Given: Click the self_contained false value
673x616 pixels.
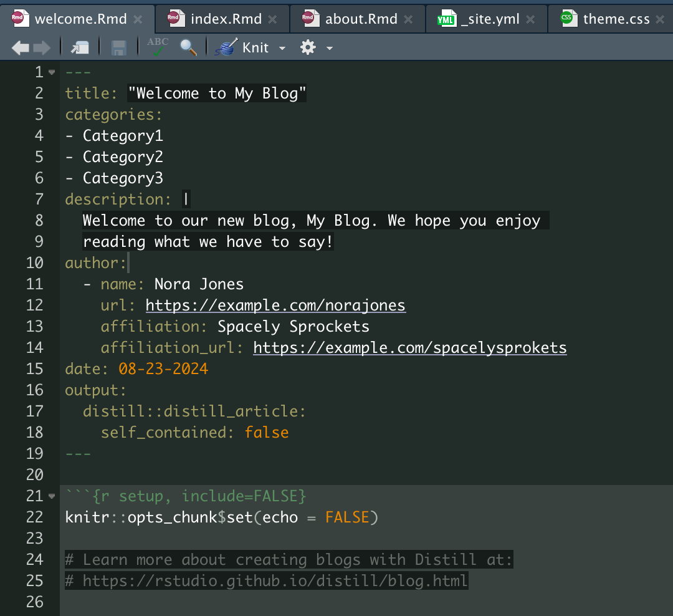Looking at the screenshot, I should pyautogui.click(x=267, y=433).
